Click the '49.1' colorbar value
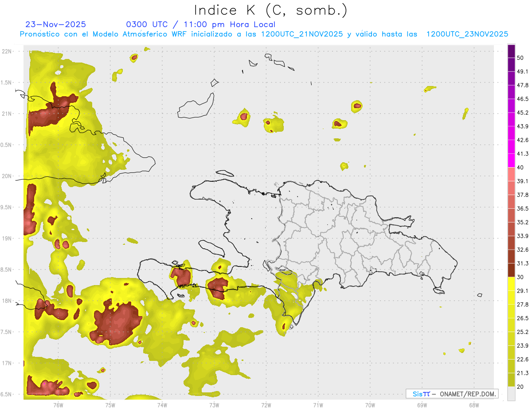The image size is (532, 411). pos(523,71)
